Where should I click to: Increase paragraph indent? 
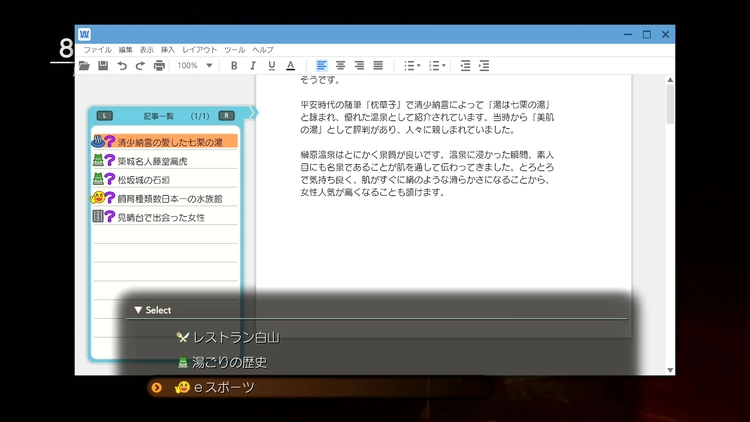coord(484,66)
